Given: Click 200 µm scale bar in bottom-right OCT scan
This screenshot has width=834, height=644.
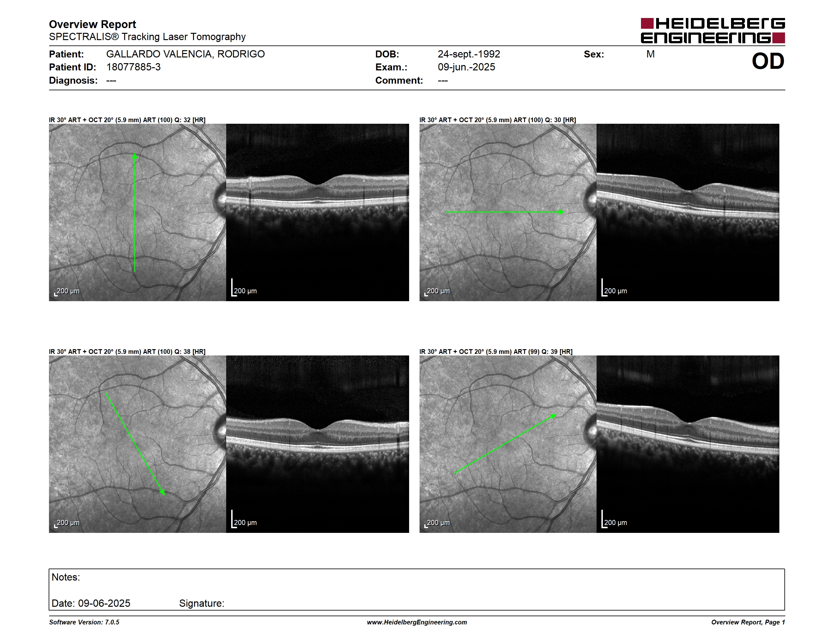Looking at the screenshot, I should tap(614, 520).
